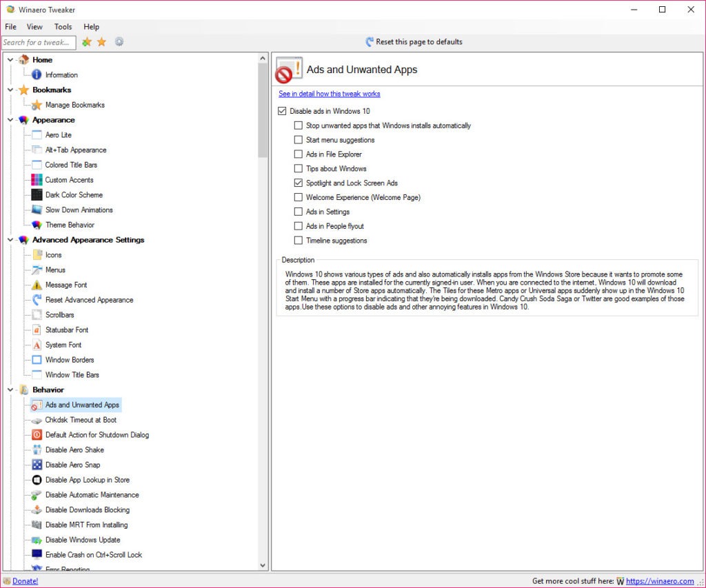The width and height of the screenshot is (706, 588).
Task: Click the Disable Automatic Maintenance icon
Action: tap(37, 495)
